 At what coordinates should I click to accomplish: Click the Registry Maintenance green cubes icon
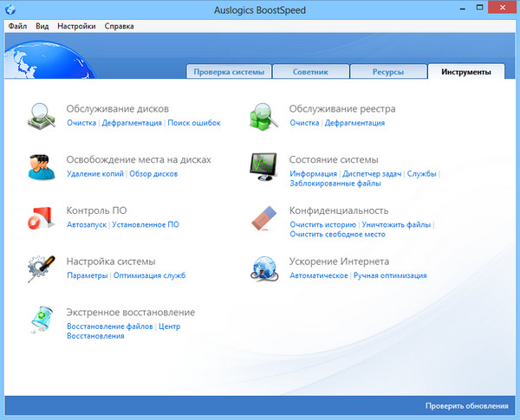(x=264, y=115)
